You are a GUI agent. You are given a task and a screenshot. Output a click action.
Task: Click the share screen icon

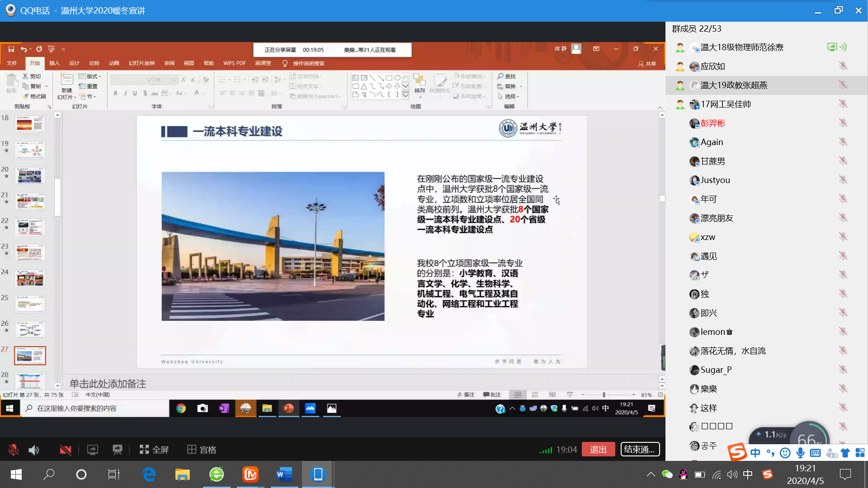coord(93,450)
